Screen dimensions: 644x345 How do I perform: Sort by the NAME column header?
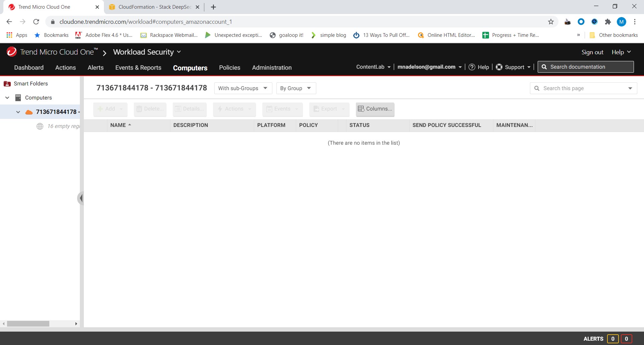(x=138, y=125)
